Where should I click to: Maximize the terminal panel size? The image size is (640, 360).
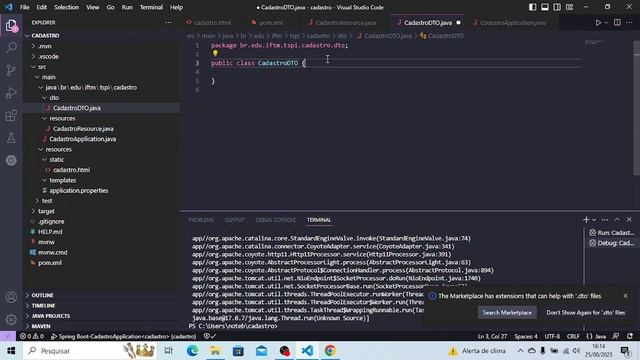point(617,220)
